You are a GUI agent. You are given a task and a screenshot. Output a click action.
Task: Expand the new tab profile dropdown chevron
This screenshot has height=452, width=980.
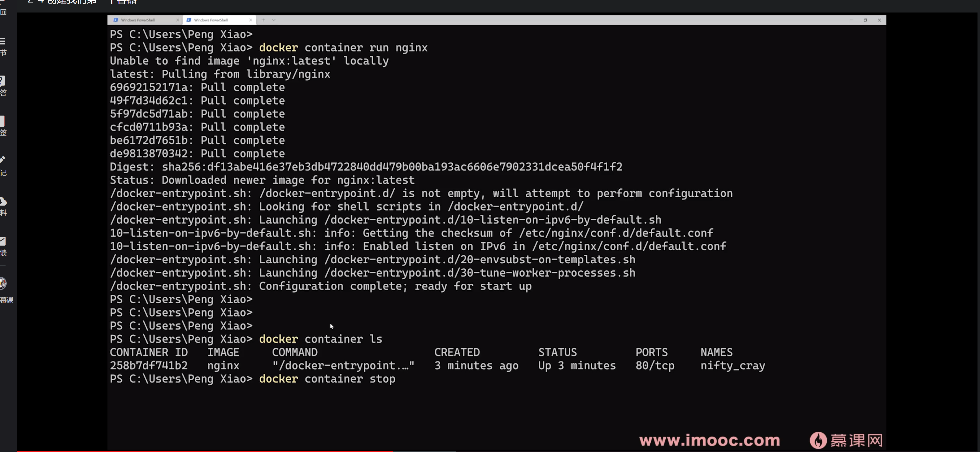274,20
